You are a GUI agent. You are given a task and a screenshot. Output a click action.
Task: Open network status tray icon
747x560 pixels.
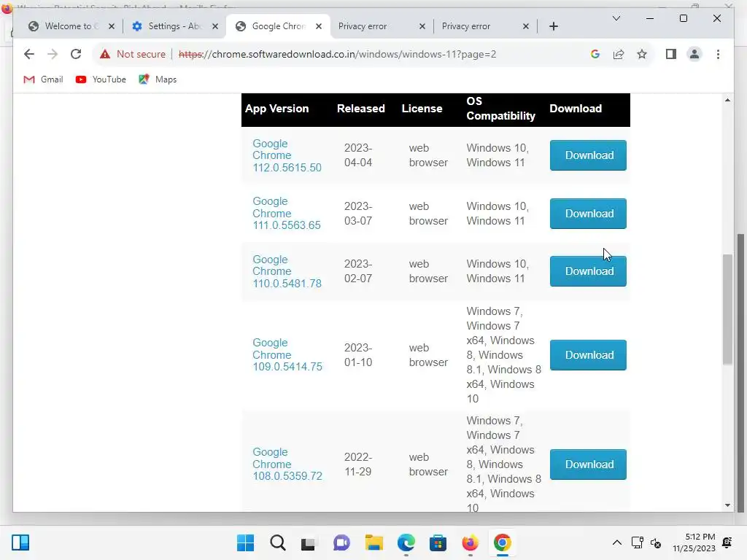coord(637,542)
